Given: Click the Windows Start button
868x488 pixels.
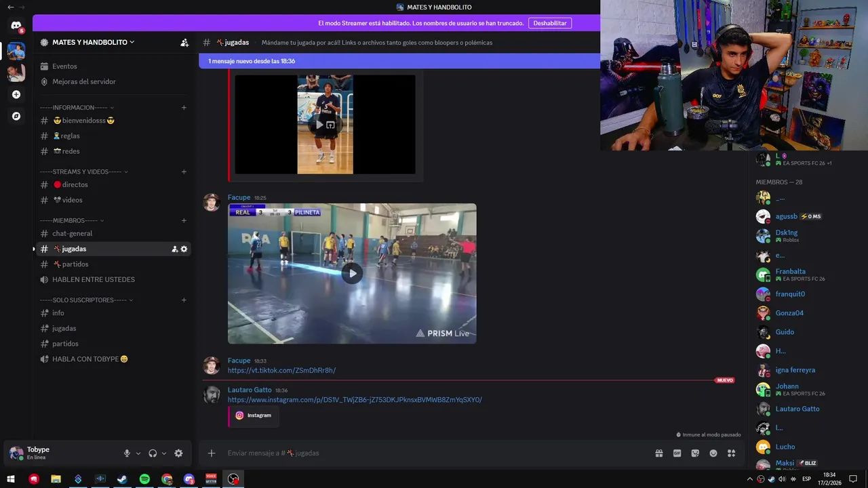Looking at the screenshot, I should click(11, 479).
